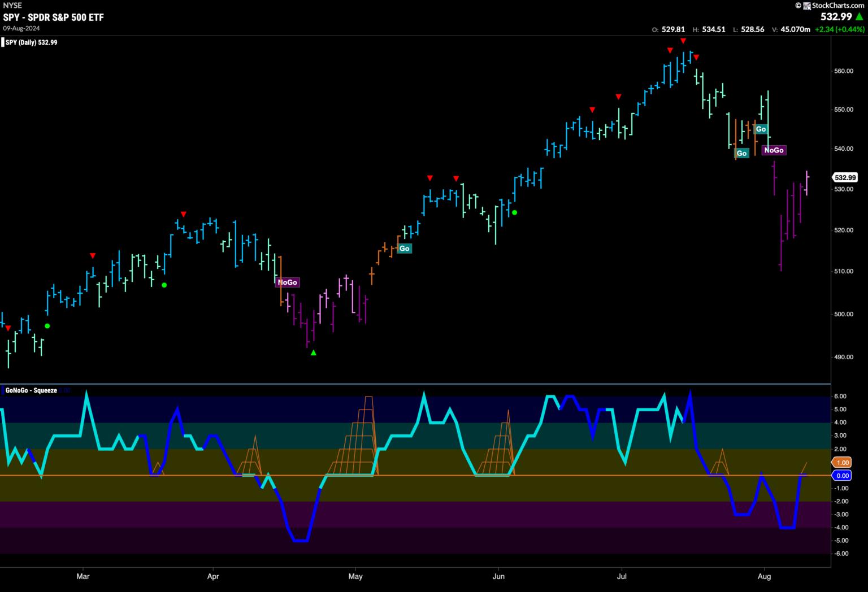Click the StockCharts.com logo icon

point(798,5)
